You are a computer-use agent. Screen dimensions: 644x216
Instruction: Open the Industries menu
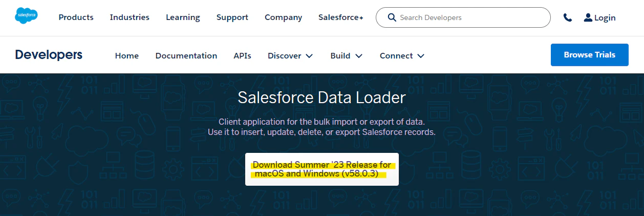130,17
